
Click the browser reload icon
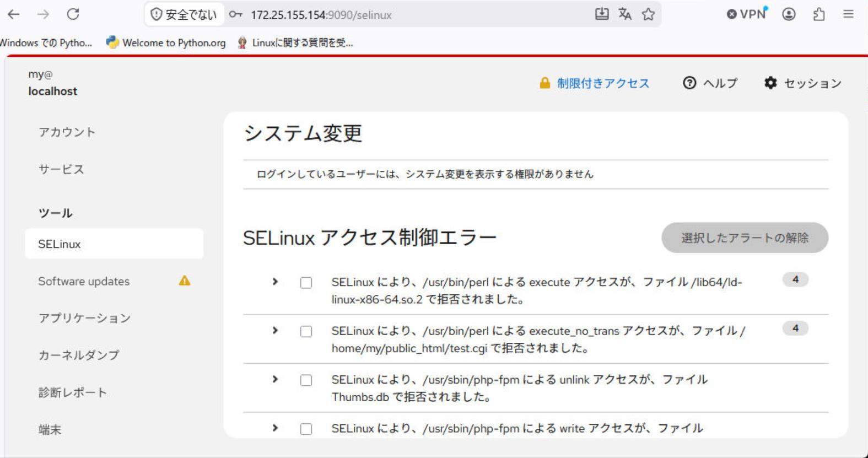pyautogui.click(x=73, y=14)
